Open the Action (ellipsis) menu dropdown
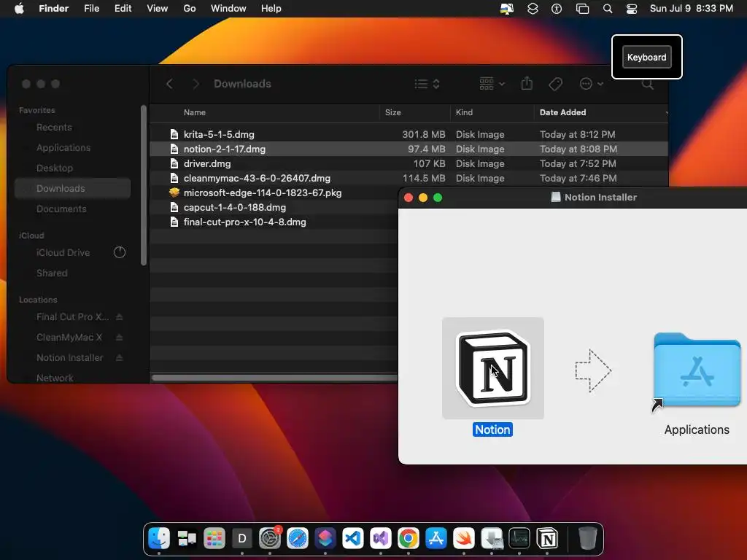 pyautogui.click(x=591, y=84)
